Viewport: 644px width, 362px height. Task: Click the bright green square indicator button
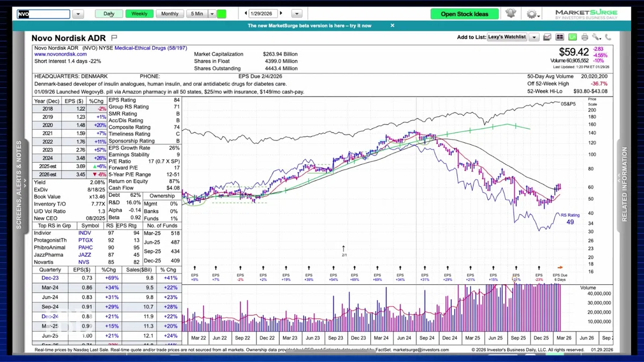222,14
